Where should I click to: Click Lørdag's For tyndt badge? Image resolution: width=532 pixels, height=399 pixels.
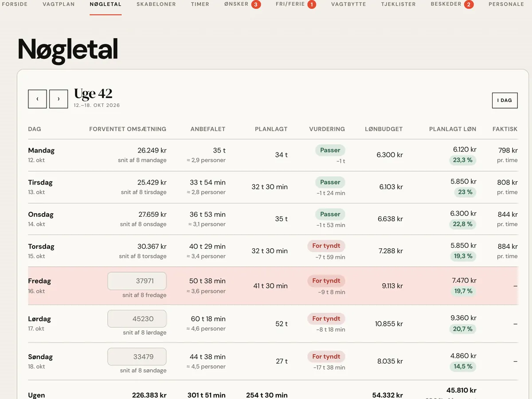point(326,319)
